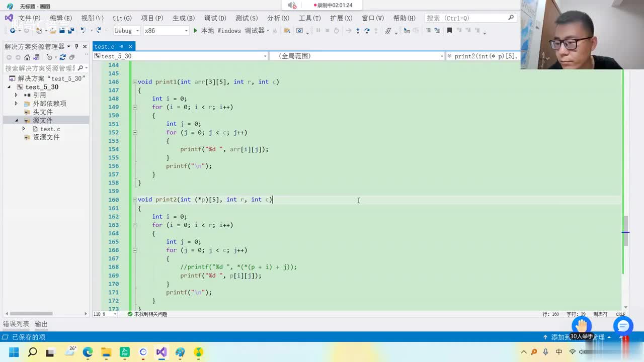Click Navigate Backward circular icon
This screenshot has height=362, width=644.
coord(13,31)
